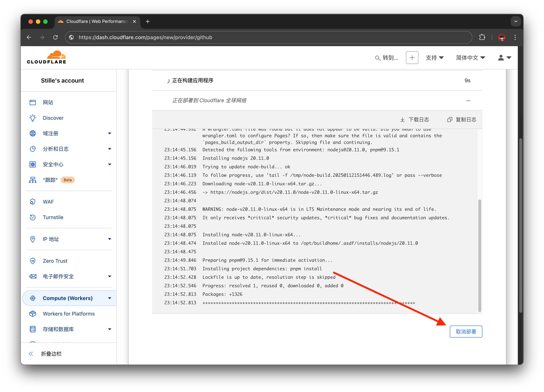Click the 分析和日志 chart icon
Screen dimensions: 544x392
pyautogui.click(x=33, y=149)
